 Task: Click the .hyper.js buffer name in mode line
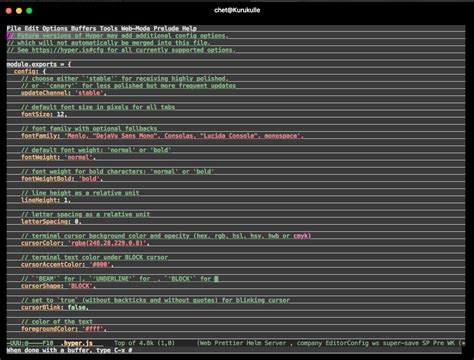pos(76,343)
